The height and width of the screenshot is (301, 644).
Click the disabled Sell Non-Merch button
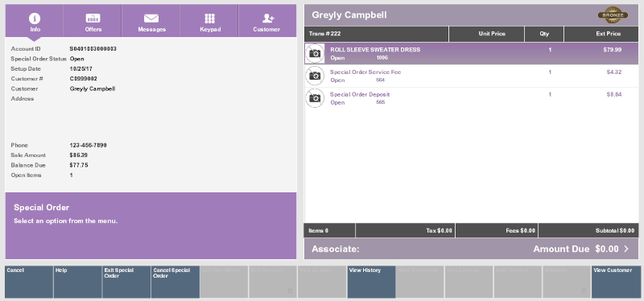click(x=225, y=282)
